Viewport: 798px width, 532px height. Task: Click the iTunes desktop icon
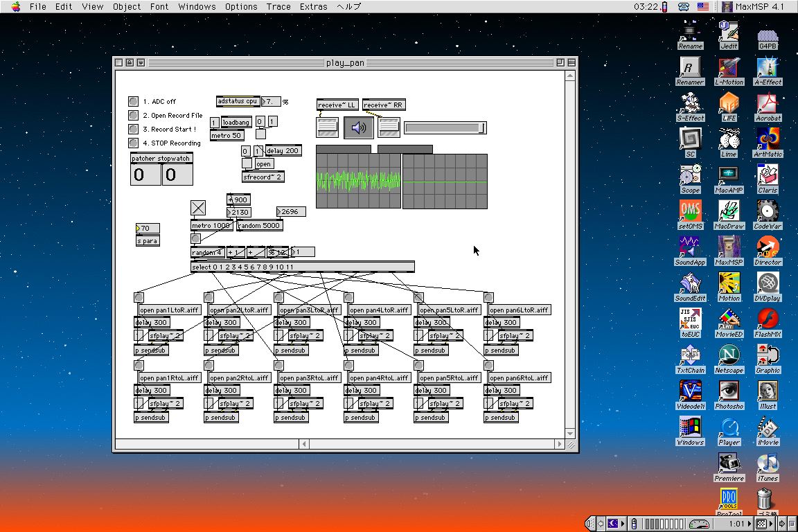point(767,464)
